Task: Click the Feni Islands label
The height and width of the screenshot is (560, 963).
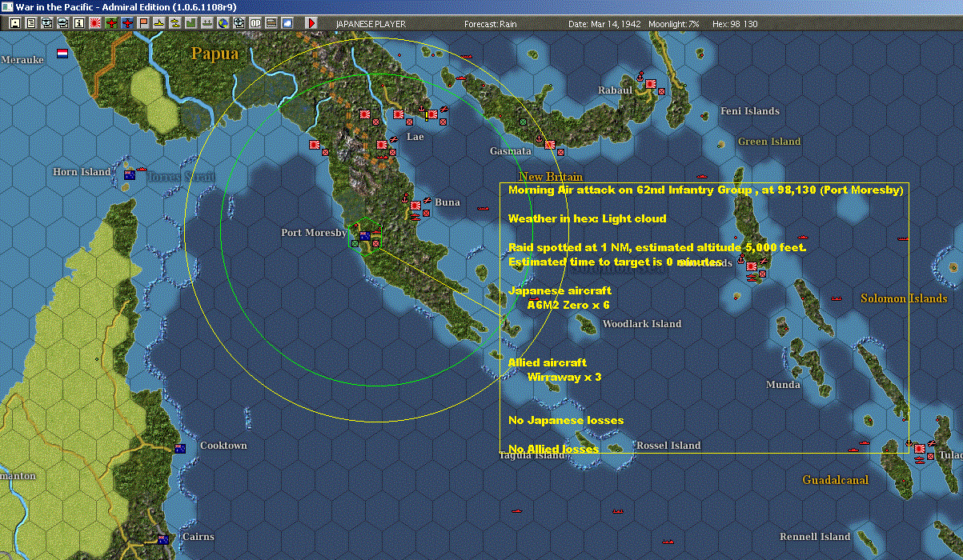Action: [x=750, y=111]
